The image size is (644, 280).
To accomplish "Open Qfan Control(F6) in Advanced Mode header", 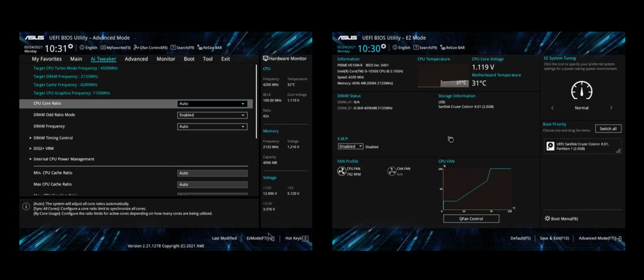I will (151, 48).
